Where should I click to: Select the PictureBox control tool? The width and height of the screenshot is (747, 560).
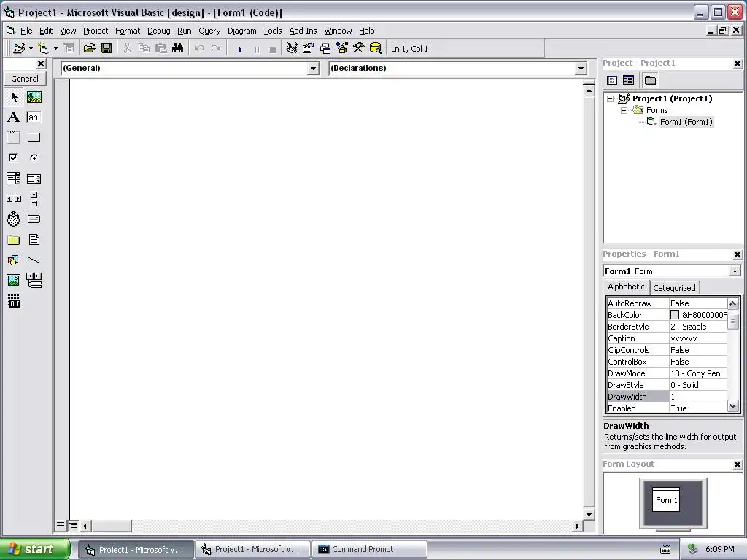[34, 97]
